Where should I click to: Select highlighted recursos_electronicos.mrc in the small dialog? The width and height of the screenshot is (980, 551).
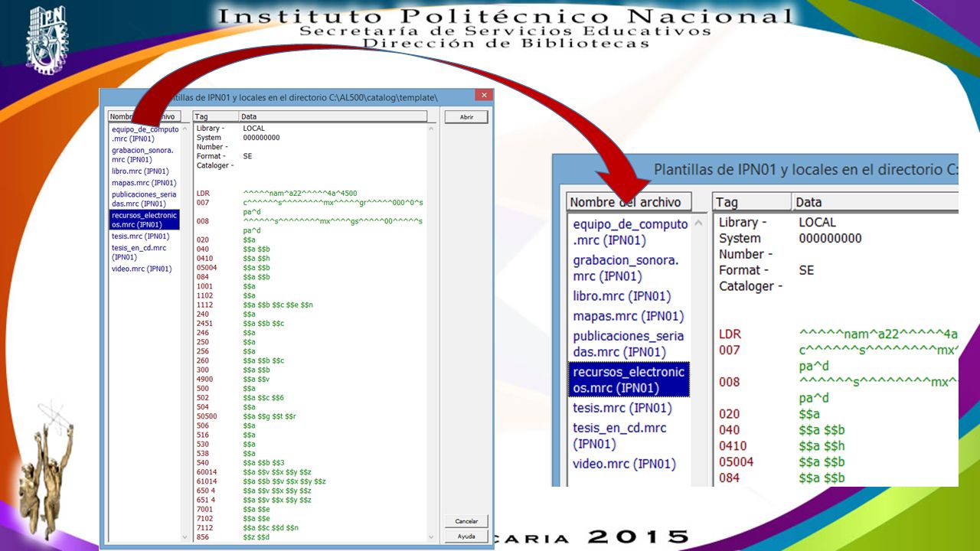pos(144,220)
